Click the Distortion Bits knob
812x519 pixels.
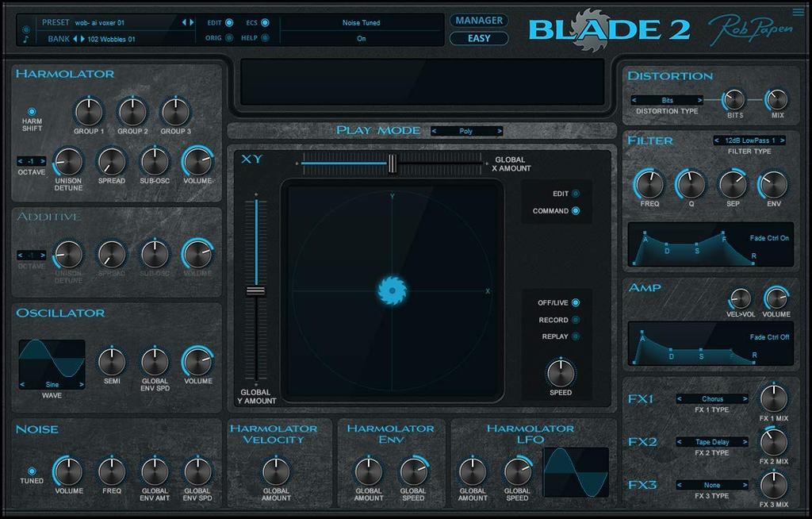coord(734,99)
